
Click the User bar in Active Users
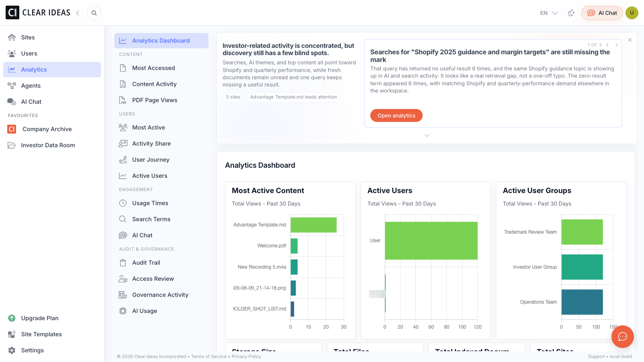[431, 241]
